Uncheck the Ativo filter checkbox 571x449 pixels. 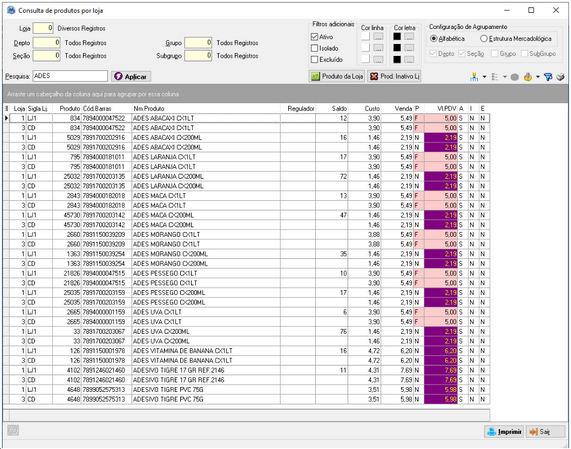(315, 37)
